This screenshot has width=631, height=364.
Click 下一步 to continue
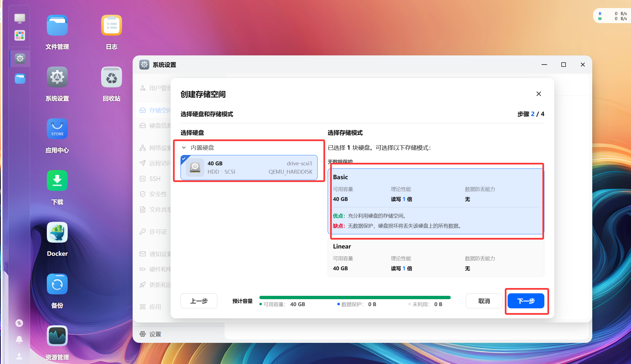coord(526,301)
